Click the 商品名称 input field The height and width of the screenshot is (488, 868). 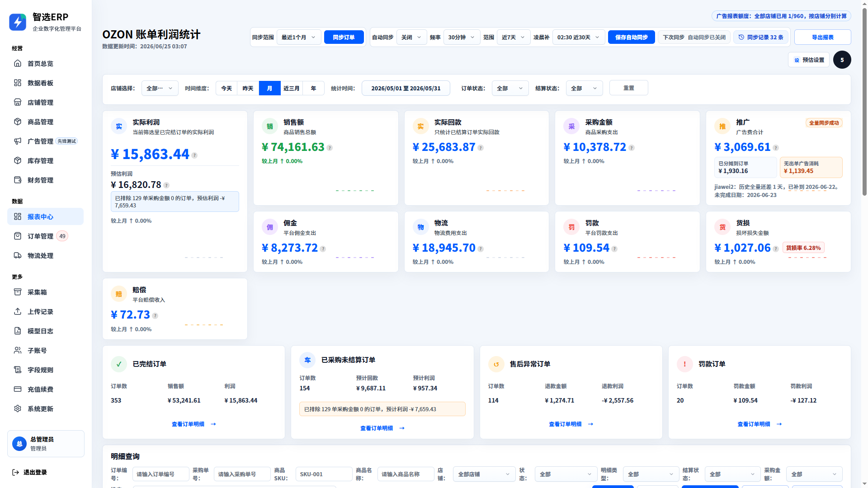point(406,474)
